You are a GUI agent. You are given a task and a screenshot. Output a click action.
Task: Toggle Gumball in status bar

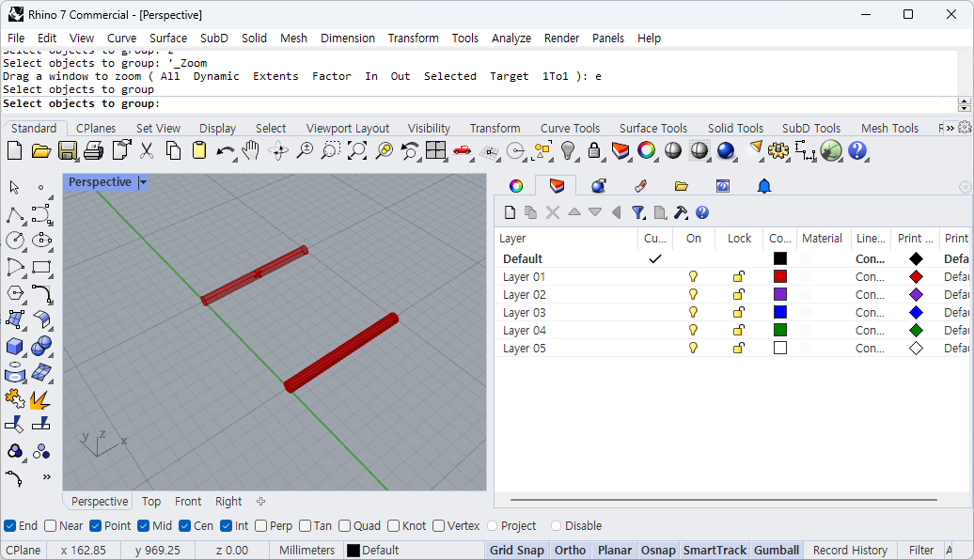coord(777,550)
